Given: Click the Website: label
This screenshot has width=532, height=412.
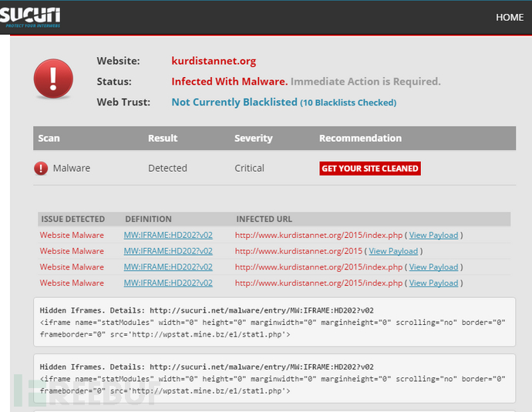Looking at the screenshot, I should click(x=118, y=61).
